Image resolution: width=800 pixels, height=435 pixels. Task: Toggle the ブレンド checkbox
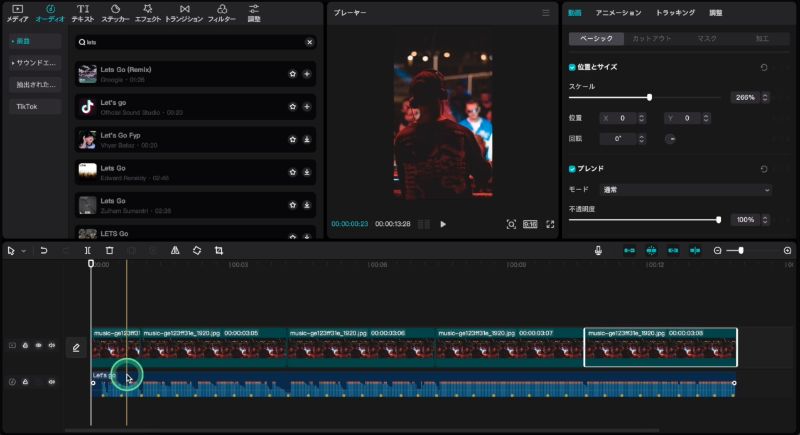pyautogui.click(x=572, y=169)
